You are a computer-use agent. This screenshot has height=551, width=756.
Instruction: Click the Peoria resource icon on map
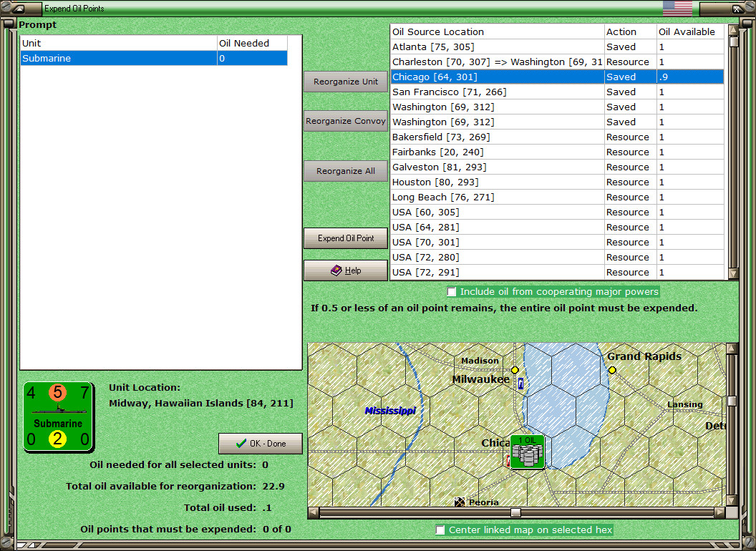[x=460, y=502]
